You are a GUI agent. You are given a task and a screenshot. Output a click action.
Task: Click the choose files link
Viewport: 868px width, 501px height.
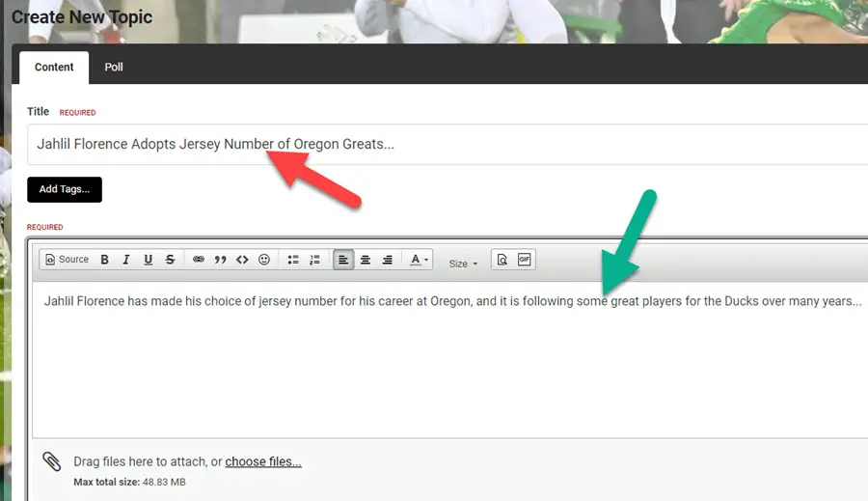(263, 462)
